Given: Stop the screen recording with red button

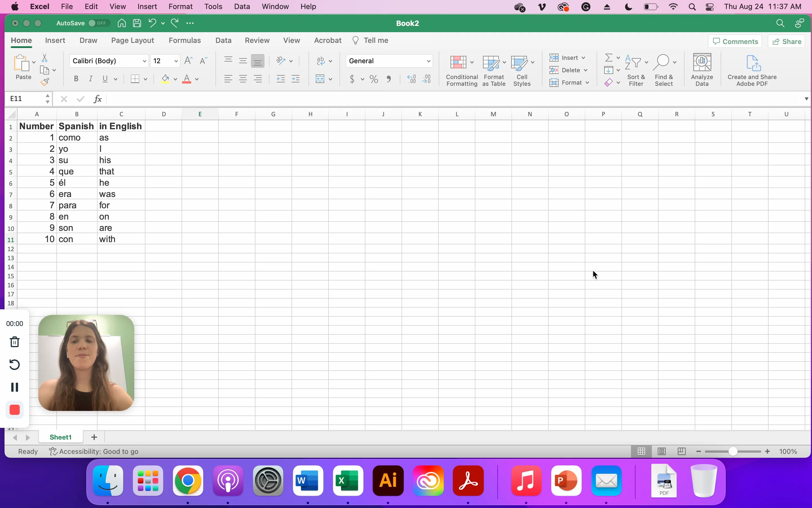Looking at the screenshot, I should pyautogui.click(x=15, y=410).
